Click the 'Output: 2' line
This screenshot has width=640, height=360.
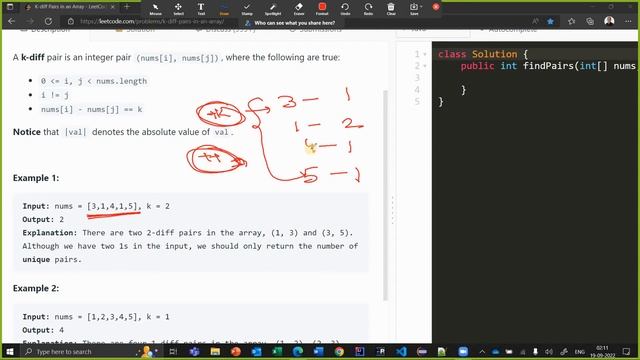pyautogui.click(x=43, y=220)
